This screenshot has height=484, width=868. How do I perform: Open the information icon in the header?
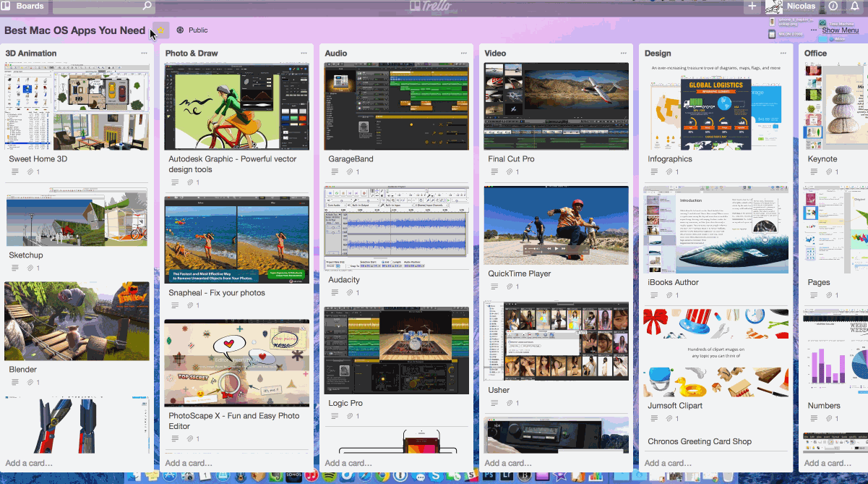point(833,6)
